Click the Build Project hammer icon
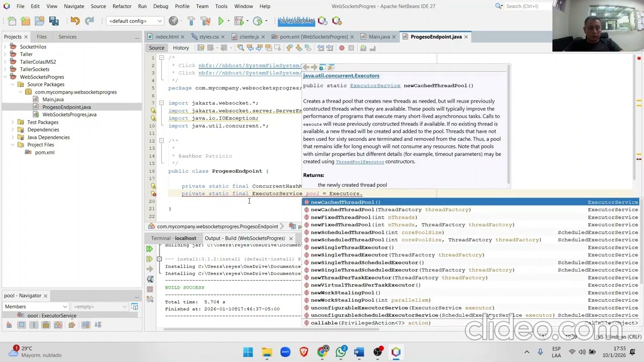Image resolution: width=644 pixels, height=362 pixels. 191,21
